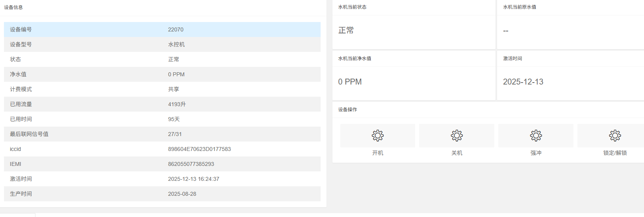The width and height of the screenshot is (644, 217).
Task: Click the 锁定/解锁 text label
Action: tap(615, 153)
